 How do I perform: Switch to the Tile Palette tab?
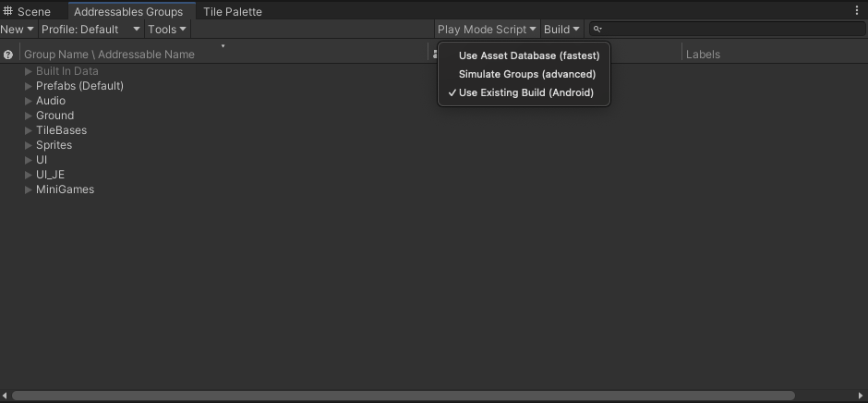point(233,12)
